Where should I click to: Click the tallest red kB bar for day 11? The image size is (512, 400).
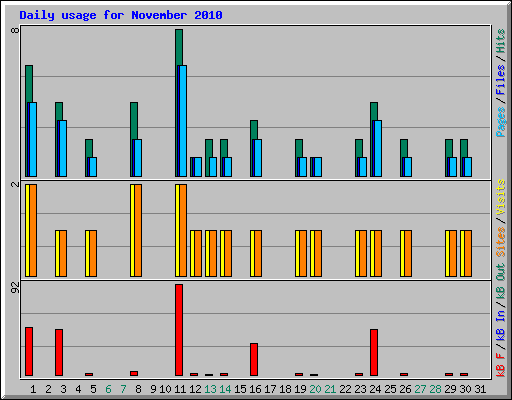tap(179, 330)
